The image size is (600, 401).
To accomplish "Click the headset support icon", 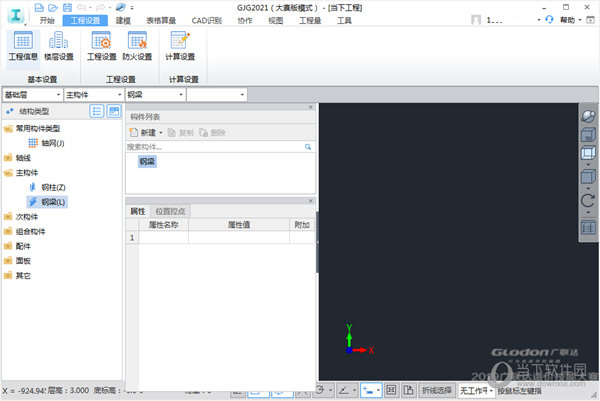I will click(x=549, y=20).
